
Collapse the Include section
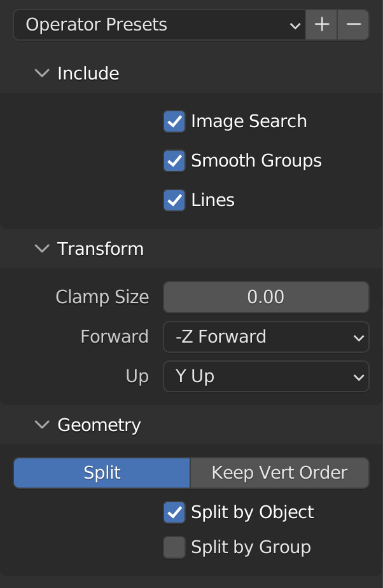(x=43, y=74)
